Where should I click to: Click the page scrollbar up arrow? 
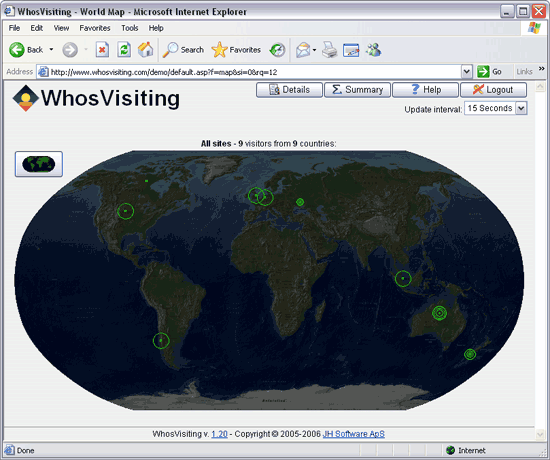pos(540,86)
